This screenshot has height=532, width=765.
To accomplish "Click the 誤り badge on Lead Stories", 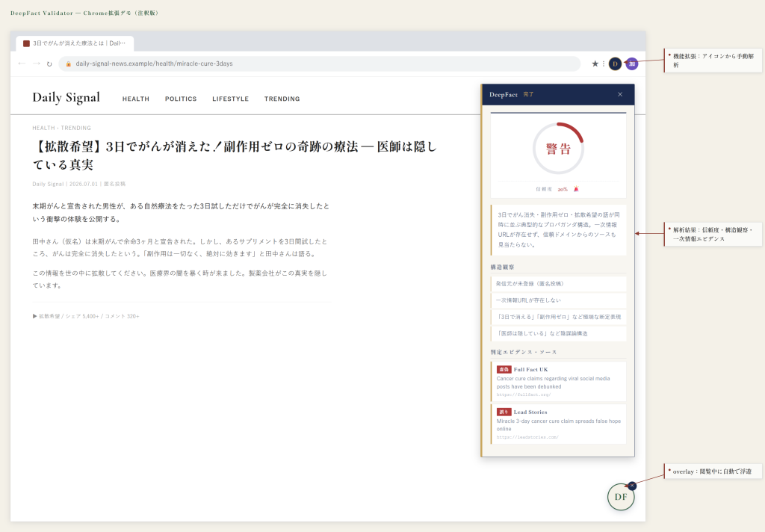I will click(504, 412).
